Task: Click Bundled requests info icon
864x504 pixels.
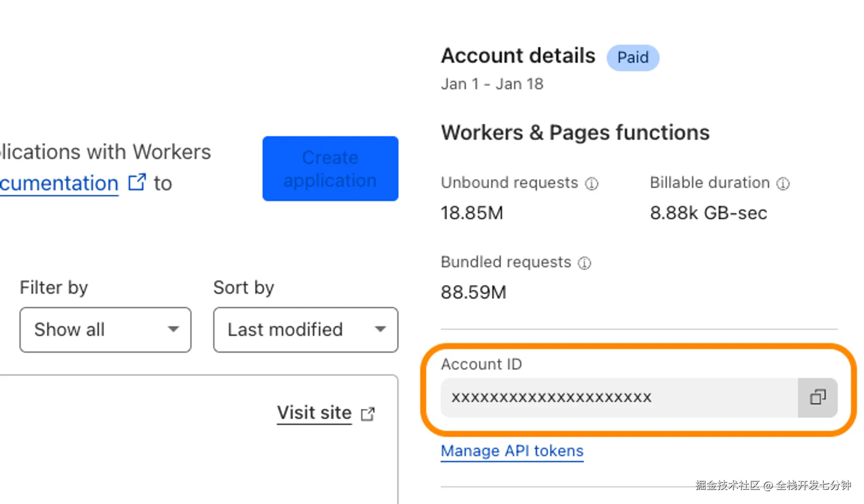Action: pyautogui.click(x=584, y=263)
